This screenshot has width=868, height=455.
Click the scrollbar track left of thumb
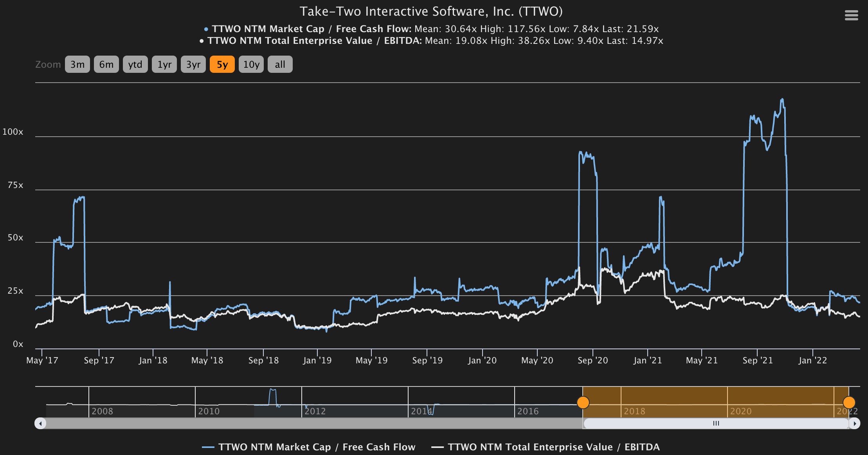(x=313, y=423)
